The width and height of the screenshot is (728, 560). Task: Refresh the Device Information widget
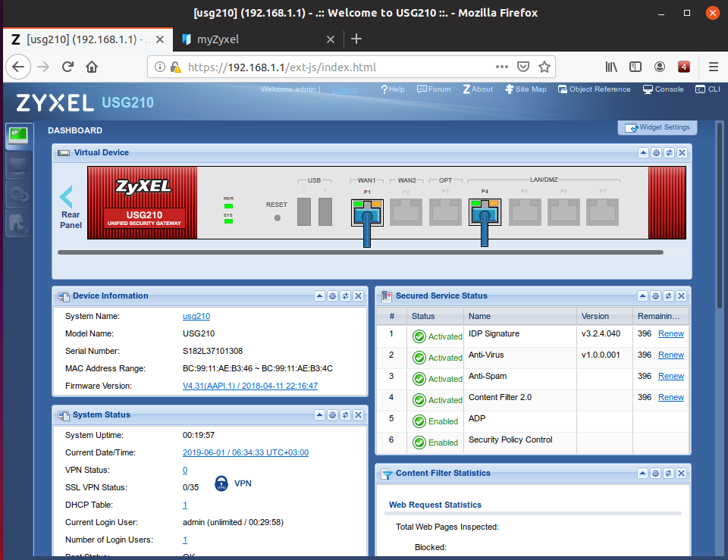tap(346, 296)
